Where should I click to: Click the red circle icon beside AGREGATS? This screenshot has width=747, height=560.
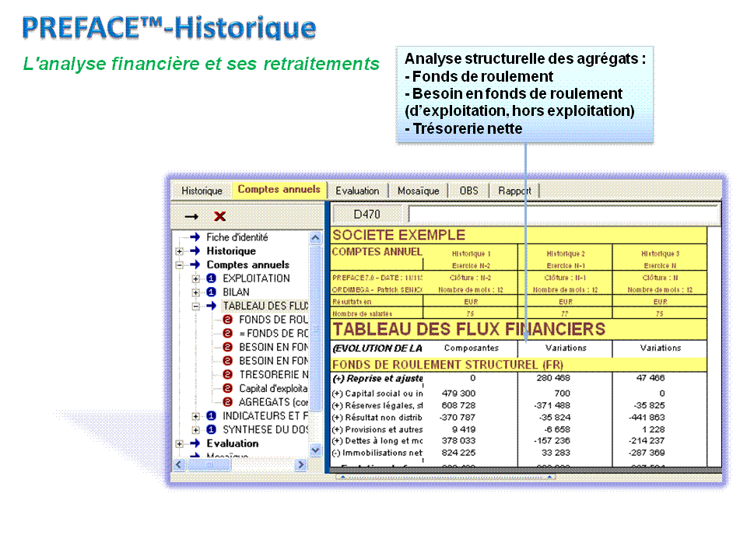tap(228, 402)
